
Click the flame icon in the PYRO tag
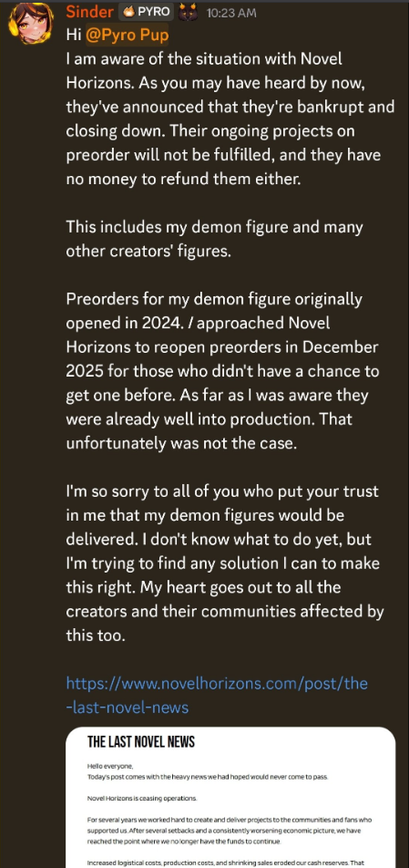[128, 12]
